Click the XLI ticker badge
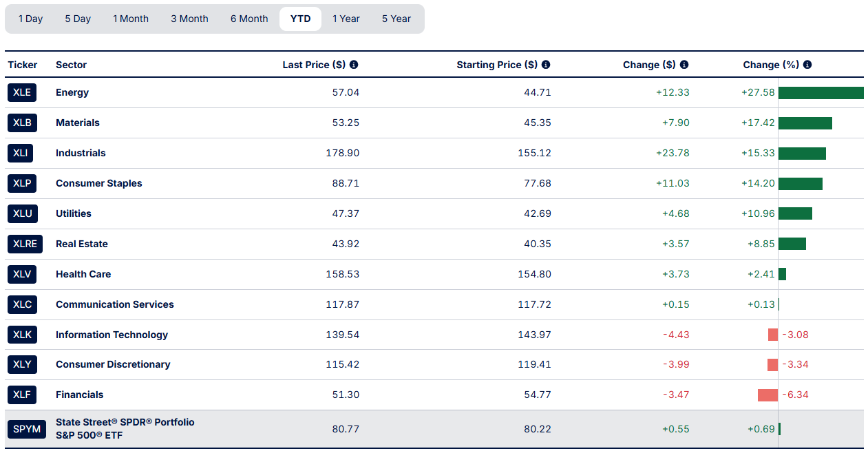The image size is (868, 451). pyautogui.click(x=21, y=153)
